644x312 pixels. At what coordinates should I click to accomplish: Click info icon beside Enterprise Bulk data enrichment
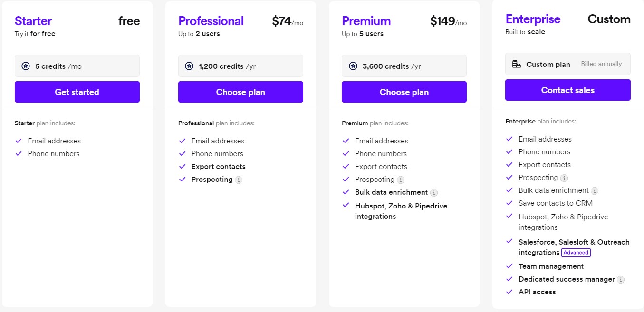[595, 191]
